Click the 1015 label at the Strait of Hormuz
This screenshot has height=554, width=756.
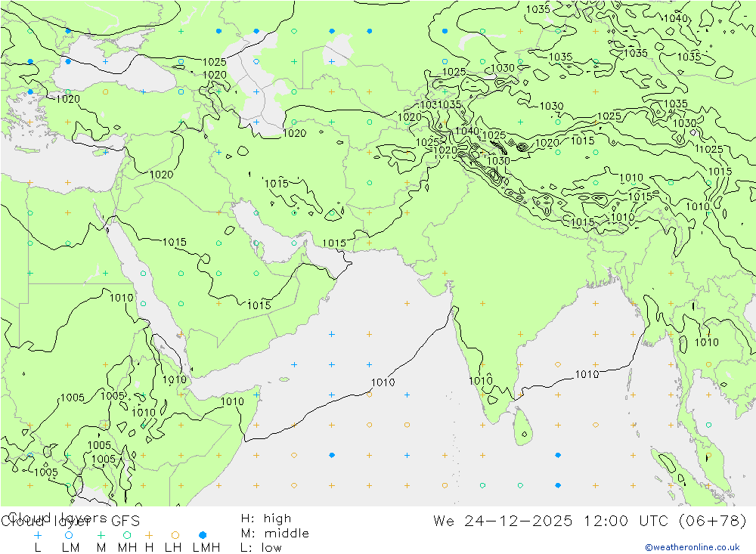(x=334, y=243)
